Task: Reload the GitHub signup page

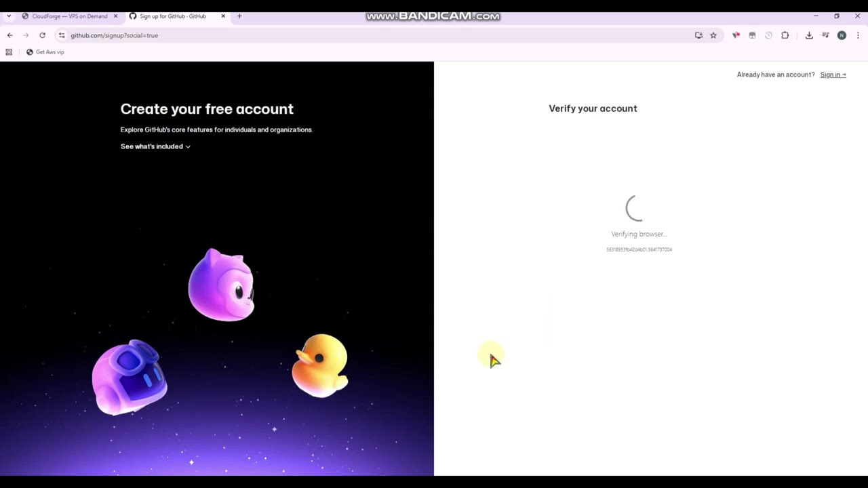Action: click(42, 35)
